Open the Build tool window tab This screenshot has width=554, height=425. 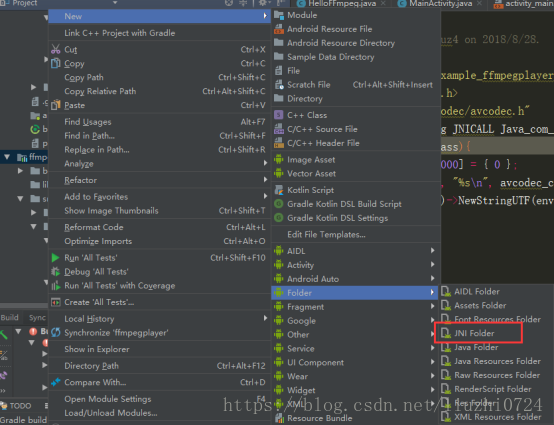pyautogui.click(x=10, y=317)
